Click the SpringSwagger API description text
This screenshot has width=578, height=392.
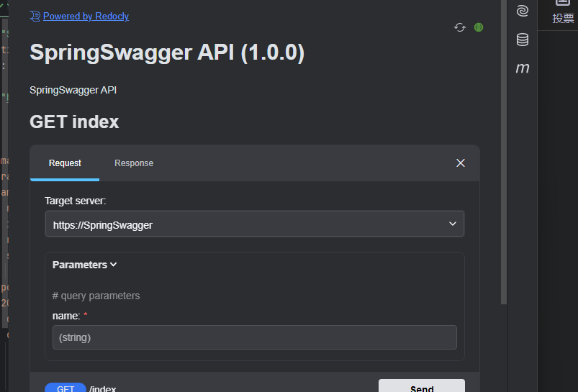73,90
